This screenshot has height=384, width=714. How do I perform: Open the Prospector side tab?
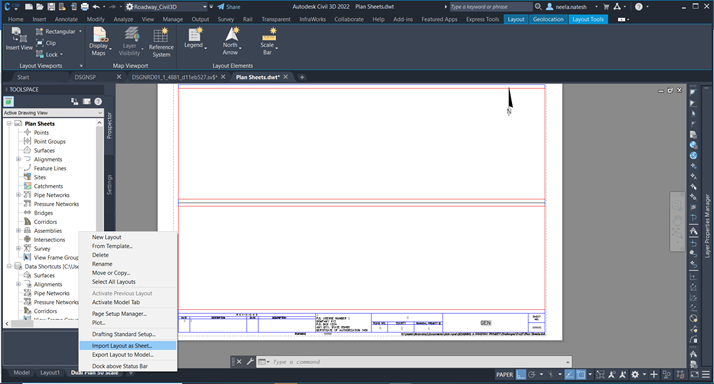tap(109, 125)
